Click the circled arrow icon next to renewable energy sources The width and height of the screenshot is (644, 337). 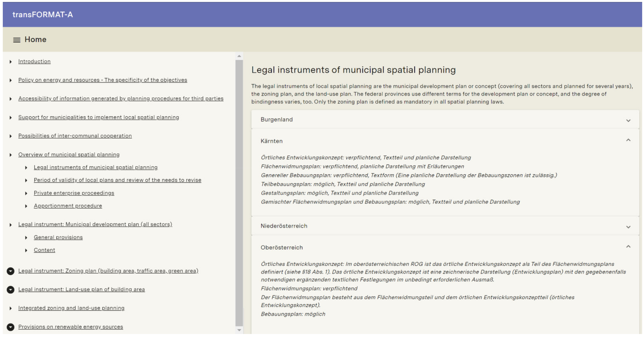coord(11,327)
